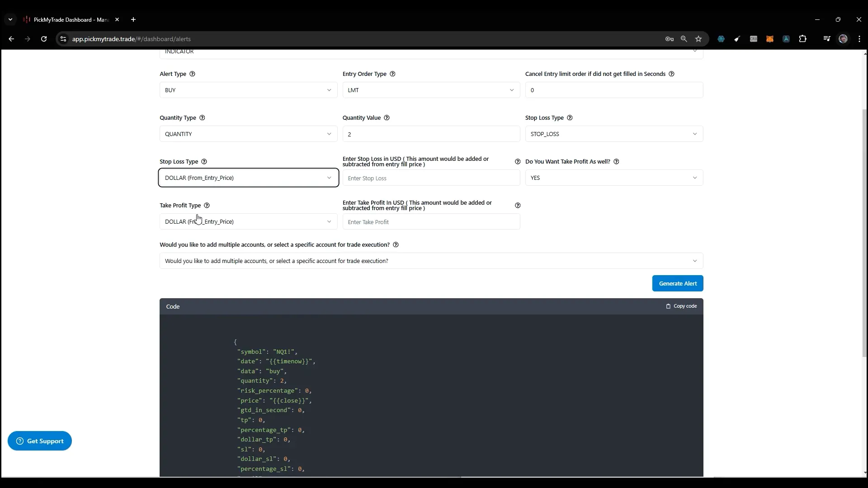The image size is (868, 488).
Task: Open MetaMask fox extension icon
Action: click(770, 39)
